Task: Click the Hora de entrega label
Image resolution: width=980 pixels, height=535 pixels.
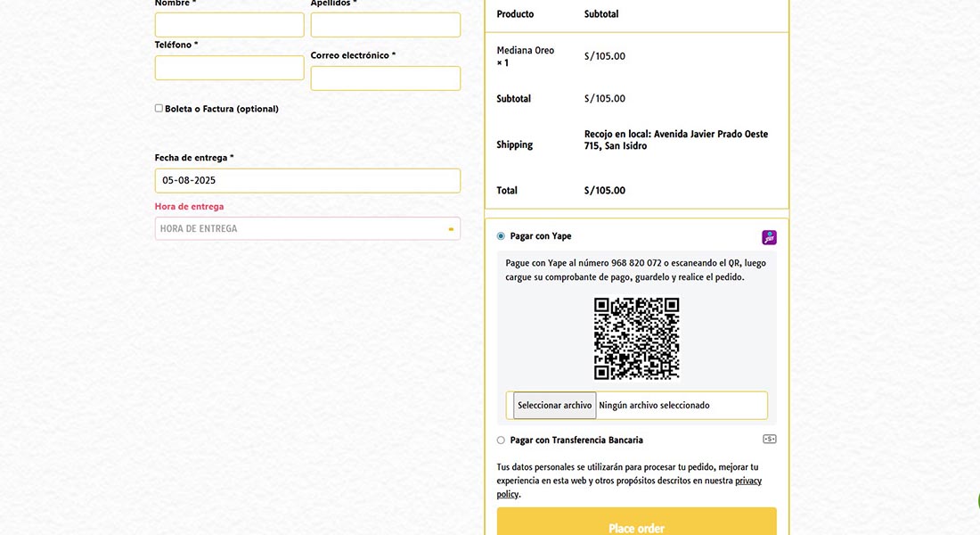Action: click(189, 207)
